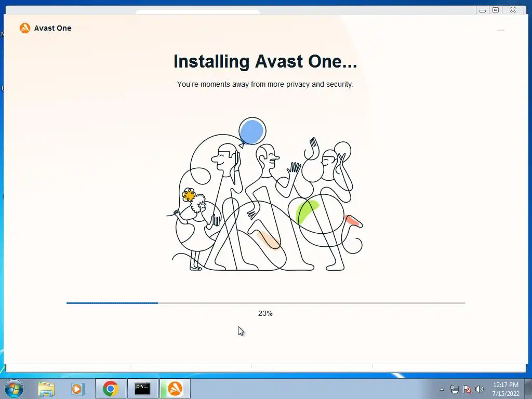
Task: Launch Windows Media Player from taskbar
Action: click(x=78, y=389)
